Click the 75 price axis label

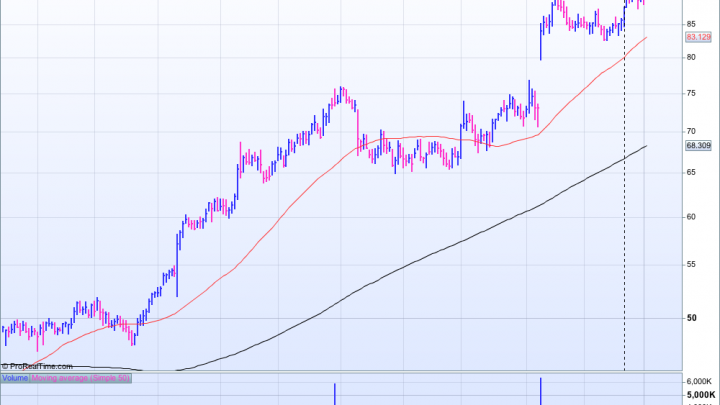pos(691,93)
